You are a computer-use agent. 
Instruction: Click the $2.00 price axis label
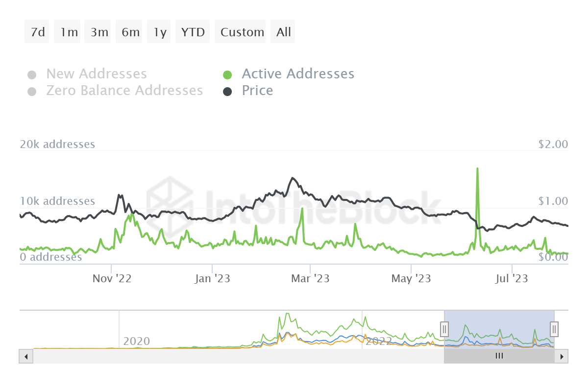tap(553, 144)
